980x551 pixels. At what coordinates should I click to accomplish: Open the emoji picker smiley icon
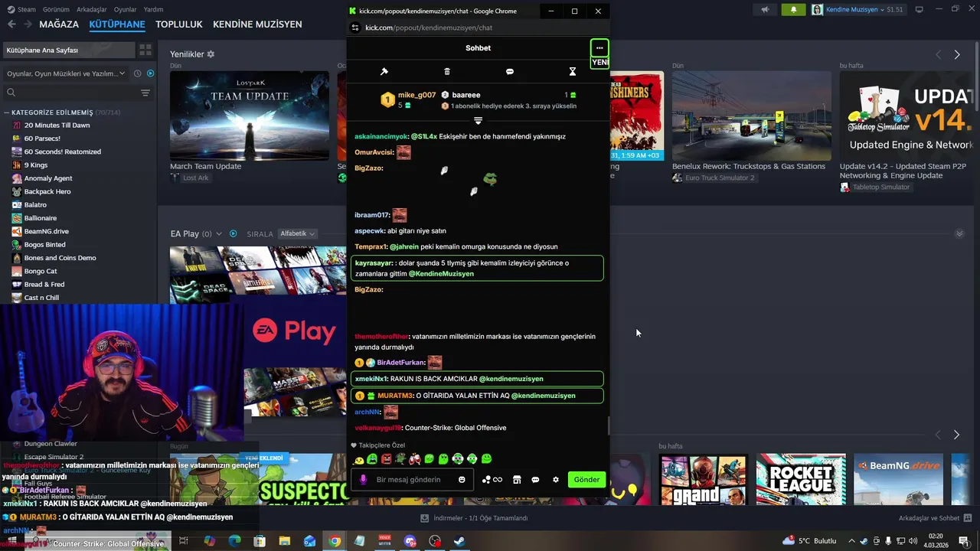point(462,480)
